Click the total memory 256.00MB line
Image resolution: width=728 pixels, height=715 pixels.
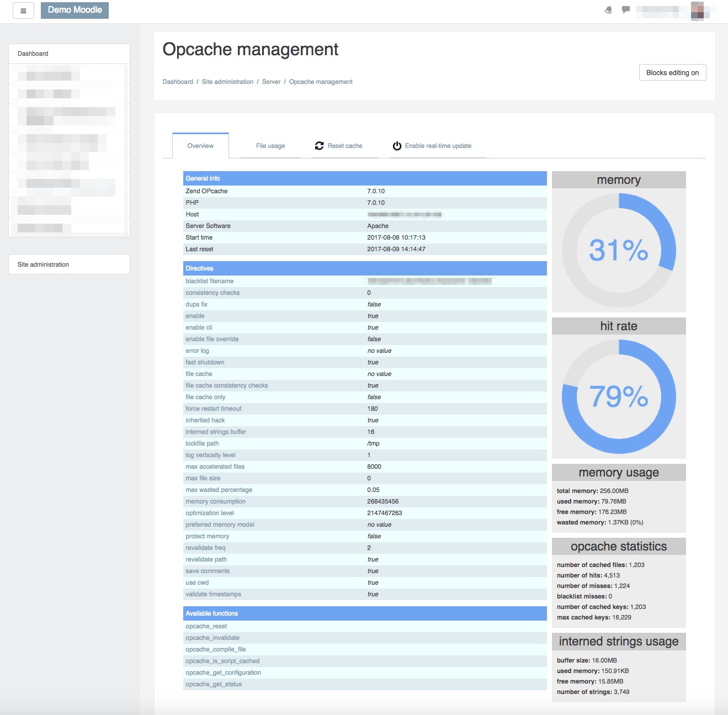point(593,491)
